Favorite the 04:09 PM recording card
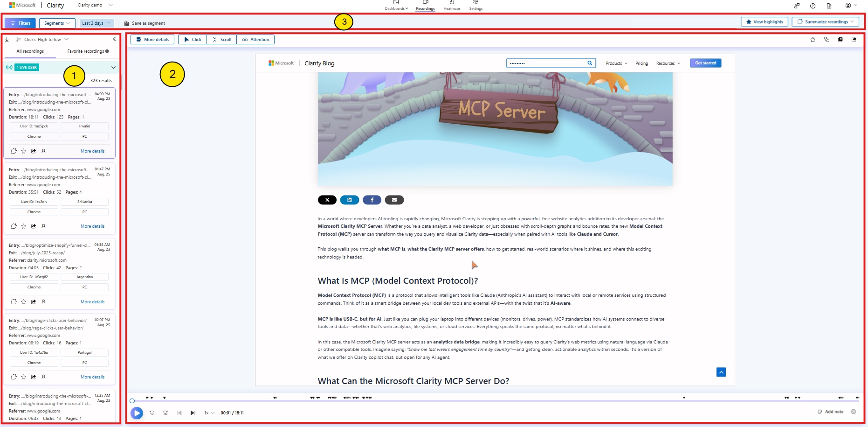868x427 pixels. [x=24, y=151]
